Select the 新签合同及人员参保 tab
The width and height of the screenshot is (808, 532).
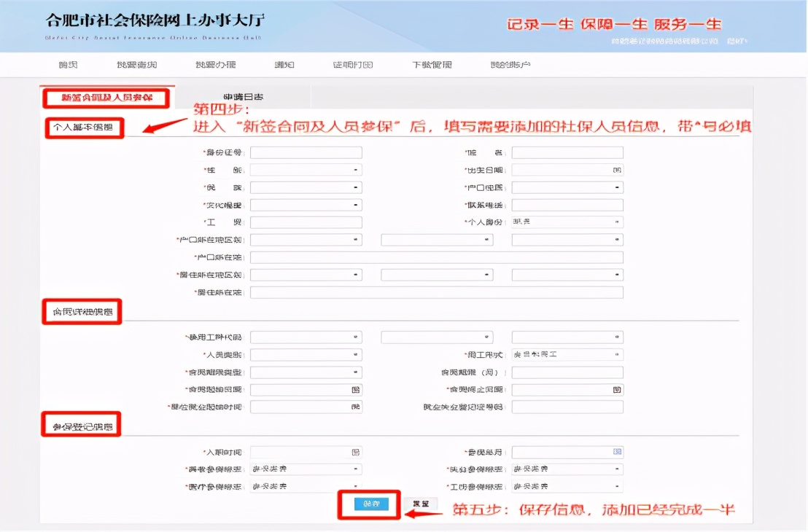[x=106, y=98]
